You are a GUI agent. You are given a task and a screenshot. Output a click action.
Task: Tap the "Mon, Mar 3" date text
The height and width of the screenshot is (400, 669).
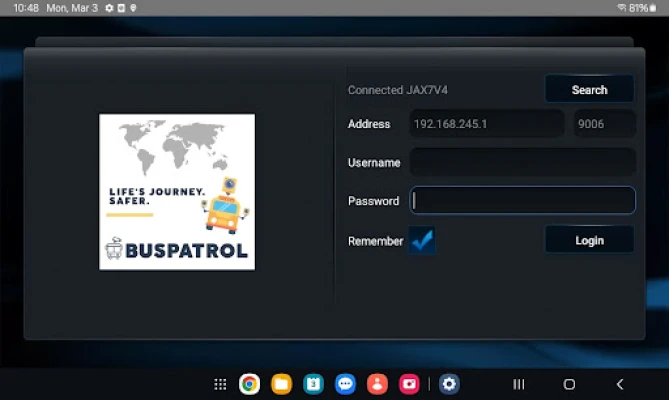point(72,8)
